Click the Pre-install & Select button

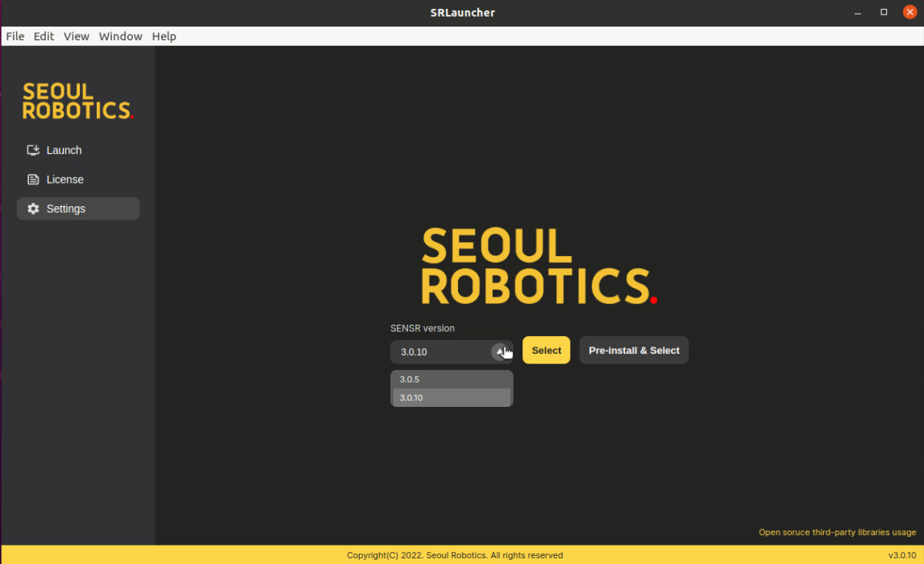(x=634, y=350)
